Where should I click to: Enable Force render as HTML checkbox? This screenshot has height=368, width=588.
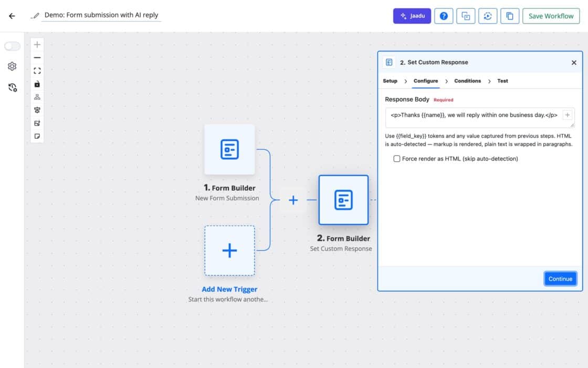pyautogui.click(x=397, y=158)
